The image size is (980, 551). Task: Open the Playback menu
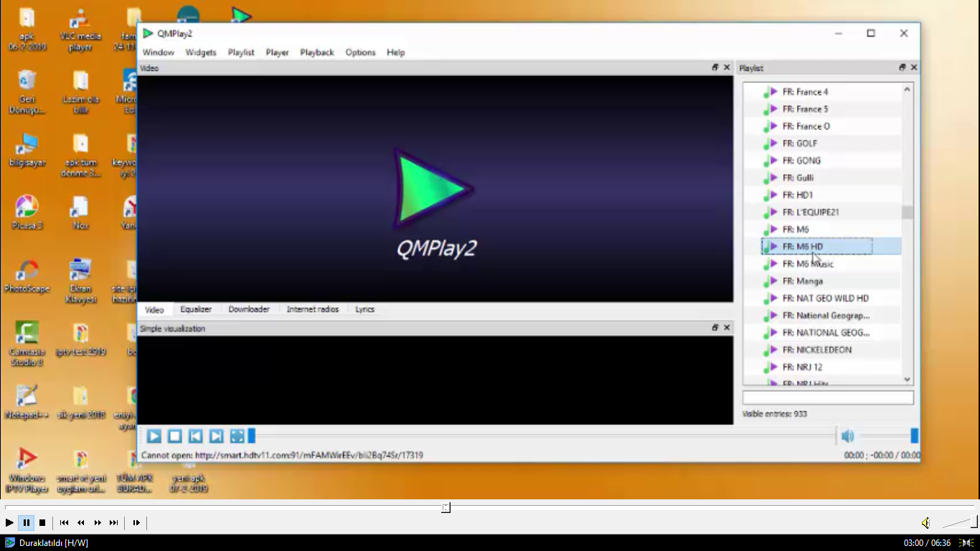tap(317, 52)
